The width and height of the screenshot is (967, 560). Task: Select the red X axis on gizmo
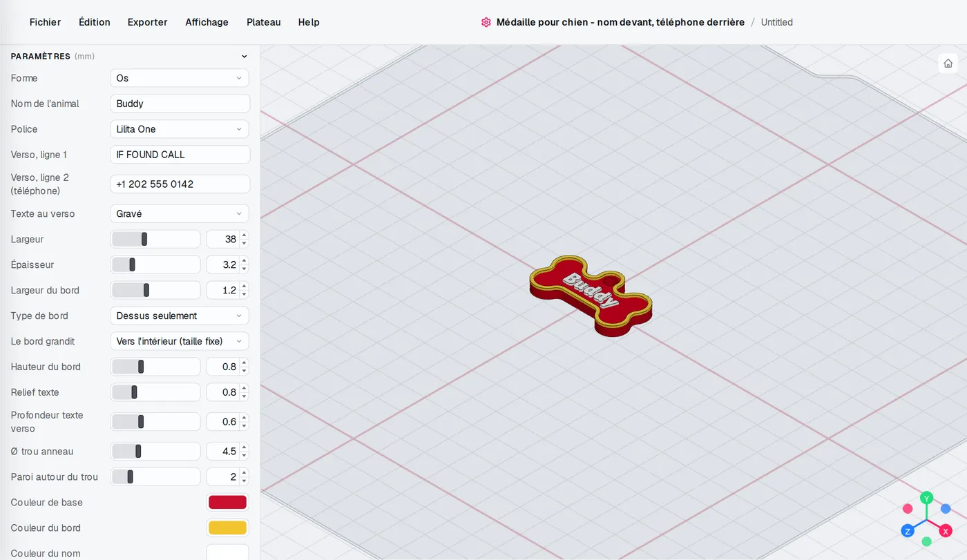pos(946,531)
